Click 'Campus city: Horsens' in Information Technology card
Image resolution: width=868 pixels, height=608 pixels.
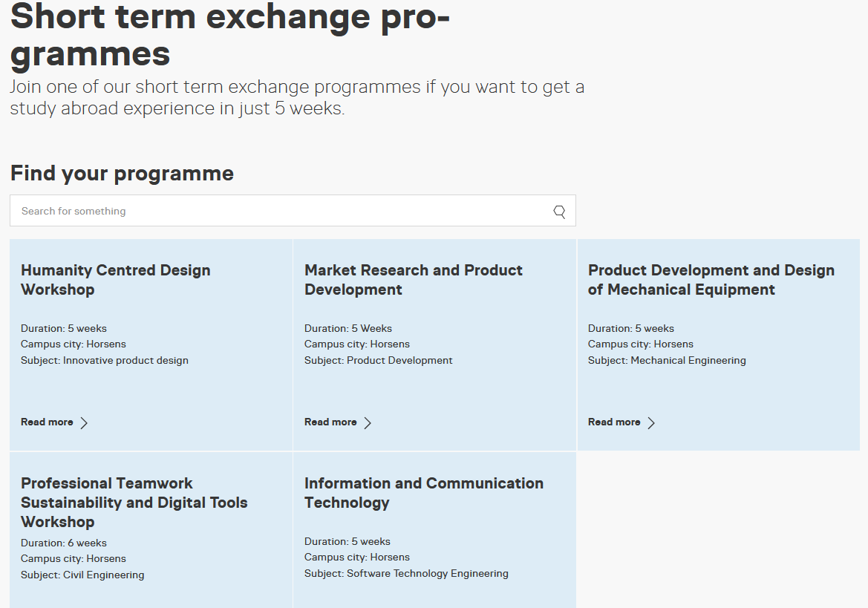[357, 558]
